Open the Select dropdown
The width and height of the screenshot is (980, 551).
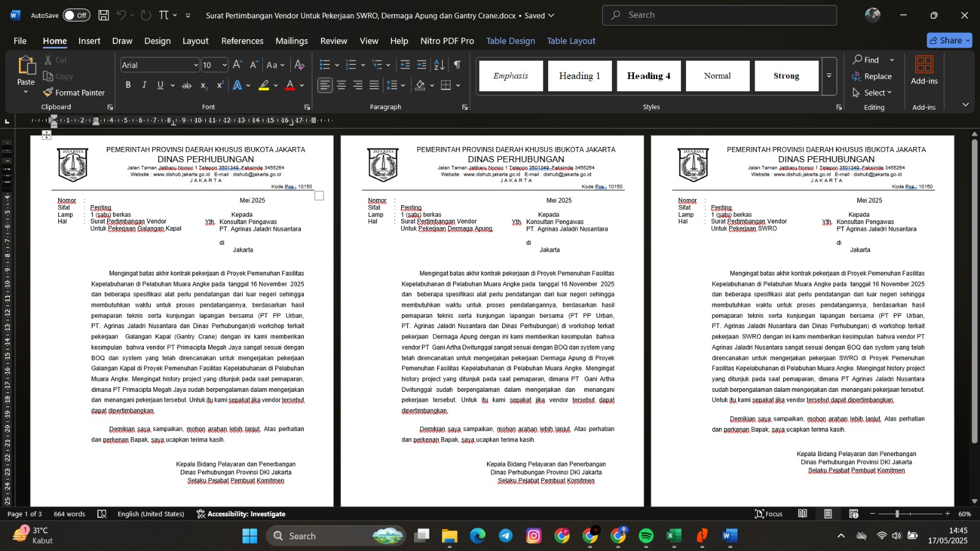(873, 92)
